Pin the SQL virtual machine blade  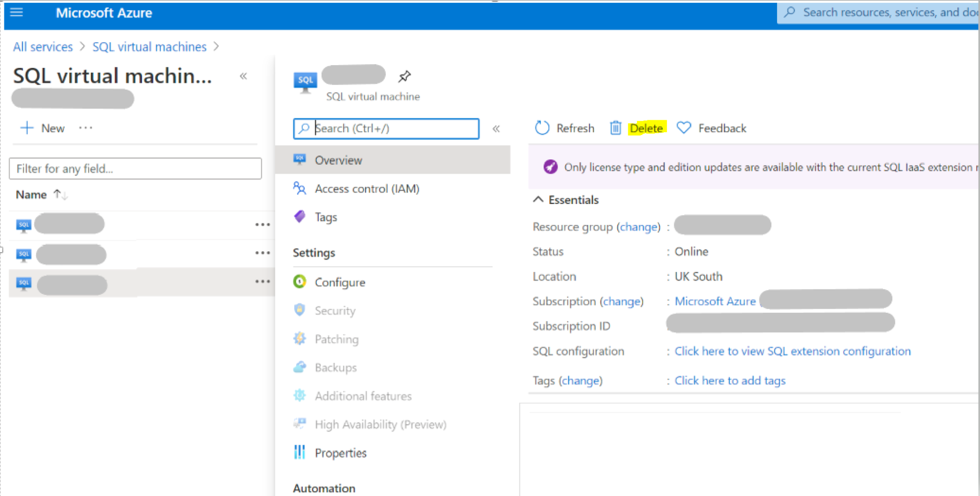point(404,76)
